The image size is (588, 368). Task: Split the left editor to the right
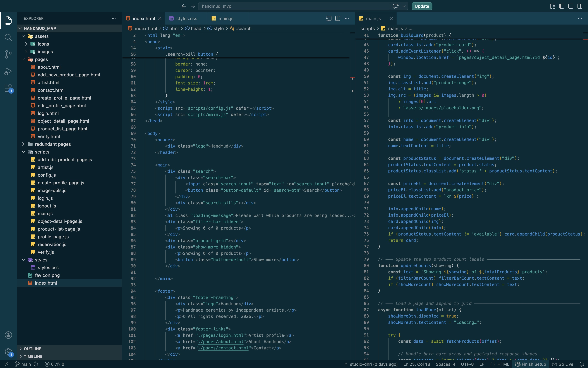(338, 19)
